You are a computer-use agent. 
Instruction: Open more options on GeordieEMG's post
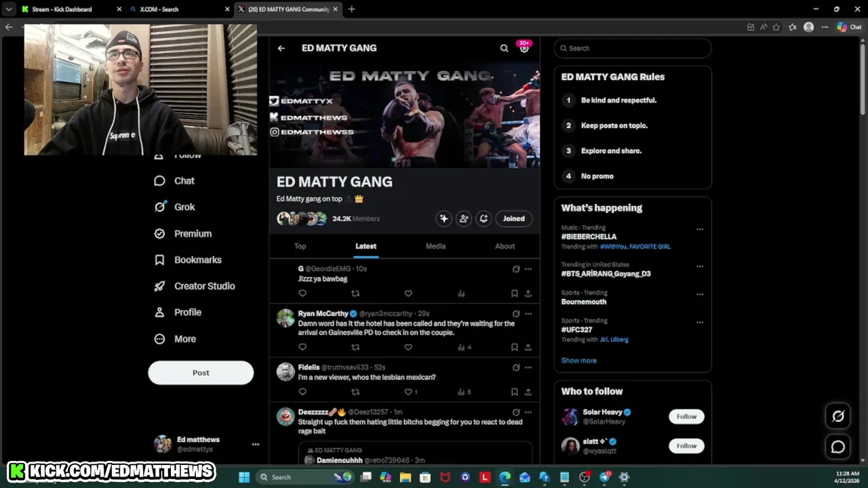pos(528,269)
